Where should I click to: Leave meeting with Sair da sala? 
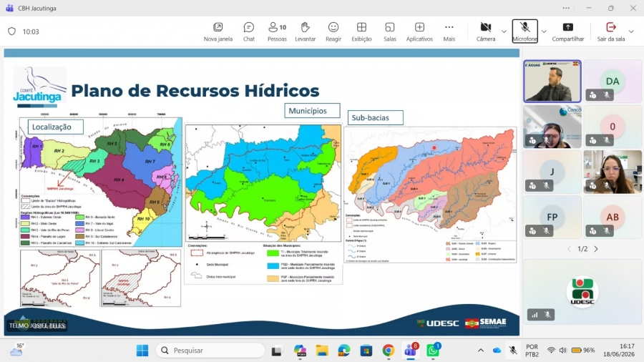pos(611,32)
